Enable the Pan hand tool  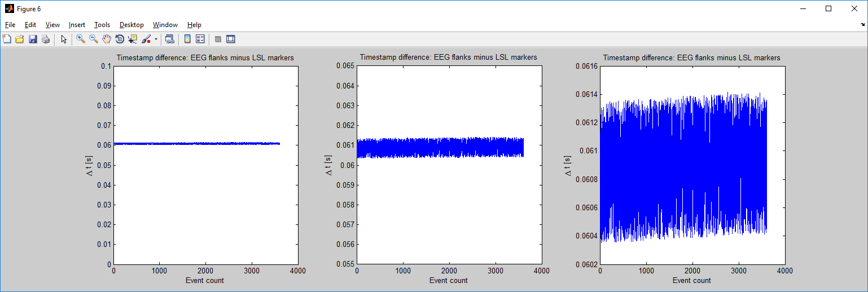tap(107, 39)
